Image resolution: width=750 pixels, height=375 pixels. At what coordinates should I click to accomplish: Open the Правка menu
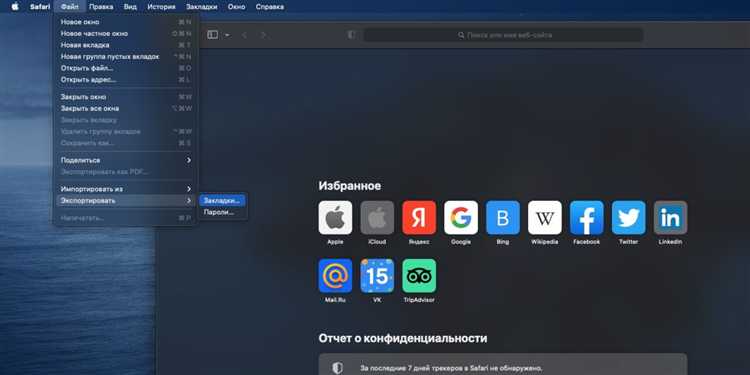tap(101, 7)
